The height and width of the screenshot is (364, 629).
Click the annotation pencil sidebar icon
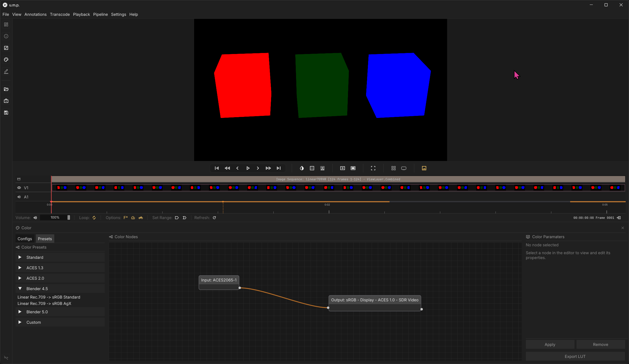coord(6,72)
